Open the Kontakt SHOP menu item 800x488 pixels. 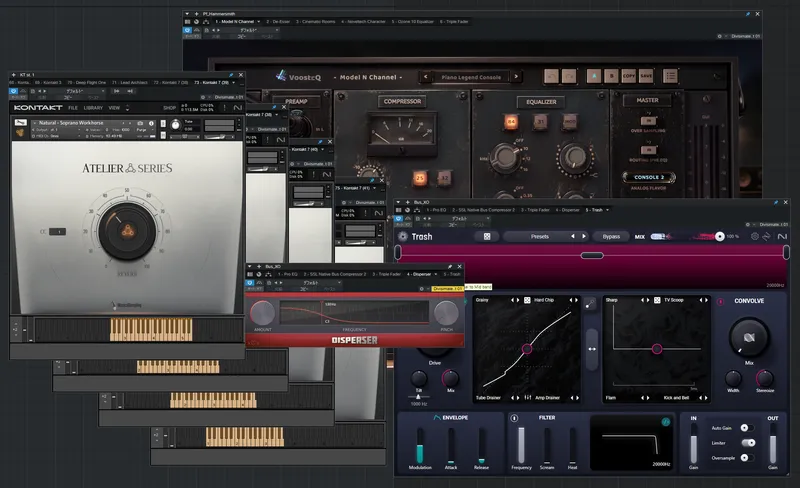point(169,108)
